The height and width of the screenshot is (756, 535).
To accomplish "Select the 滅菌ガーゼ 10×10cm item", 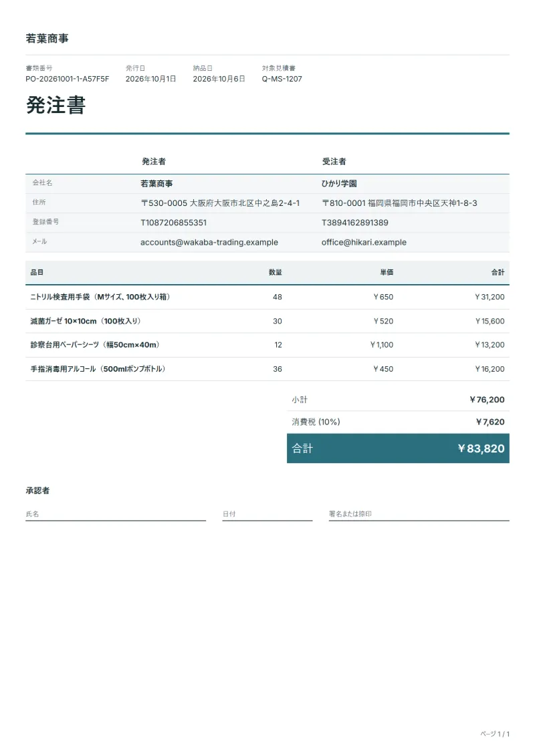I will point(86,321).
